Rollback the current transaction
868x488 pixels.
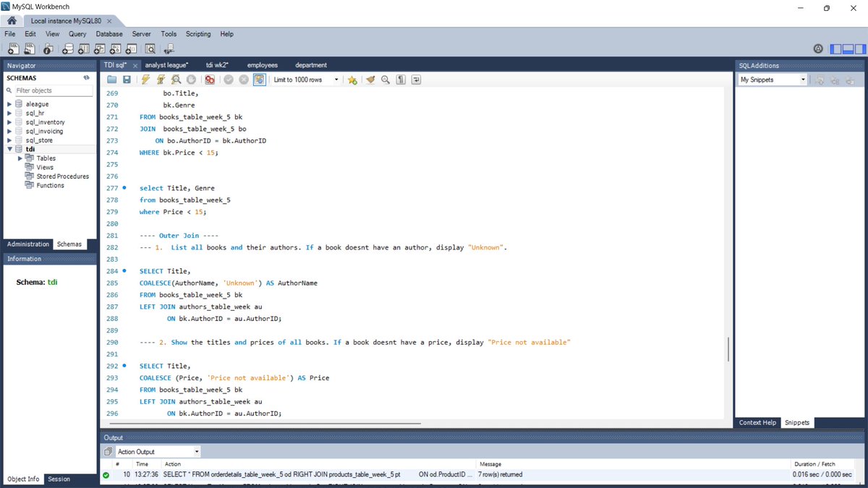[244, 80]
